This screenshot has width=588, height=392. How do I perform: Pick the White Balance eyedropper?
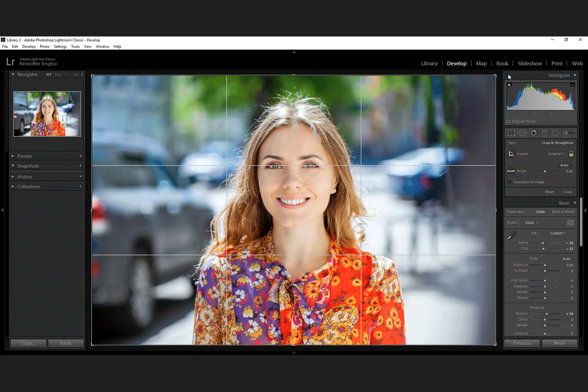point(512,234)
